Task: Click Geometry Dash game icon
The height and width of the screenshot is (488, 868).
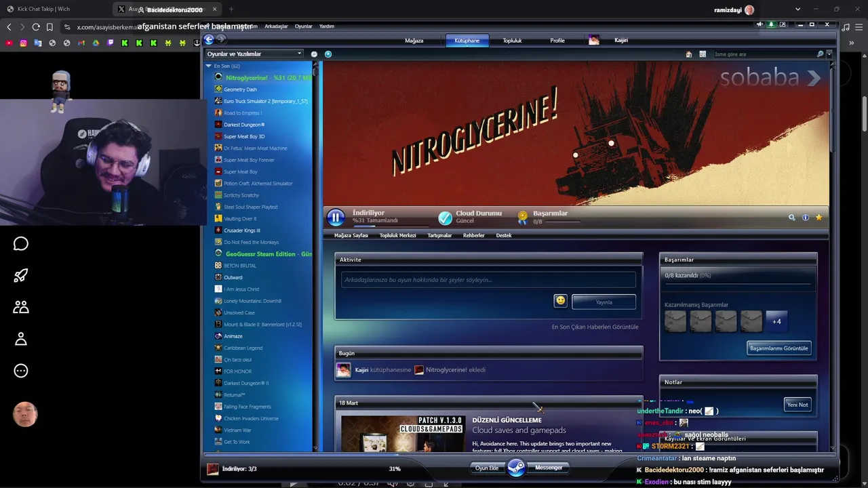Action: pyautogui.click(x=218, y=89)
